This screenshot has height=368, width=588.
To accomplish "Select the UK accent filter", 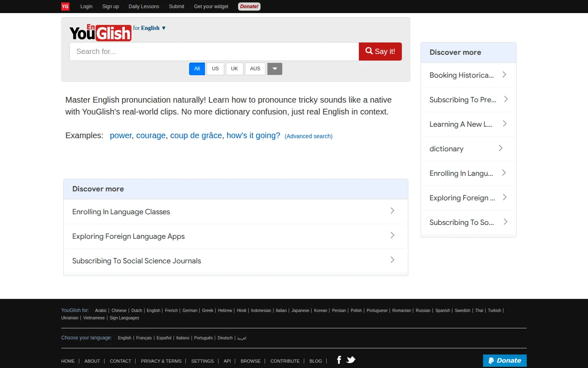I will 234,69.
